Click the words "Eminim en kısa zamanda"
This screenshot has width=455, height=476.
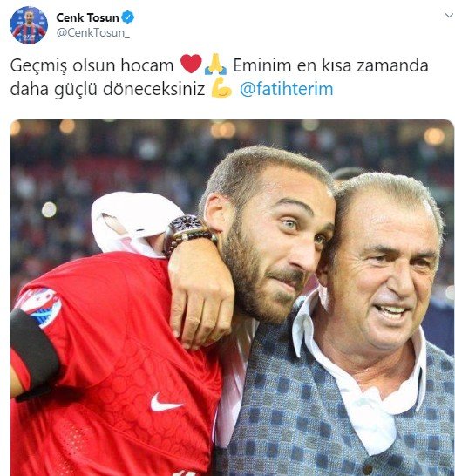pyautogui.click(x=330, y=65)
